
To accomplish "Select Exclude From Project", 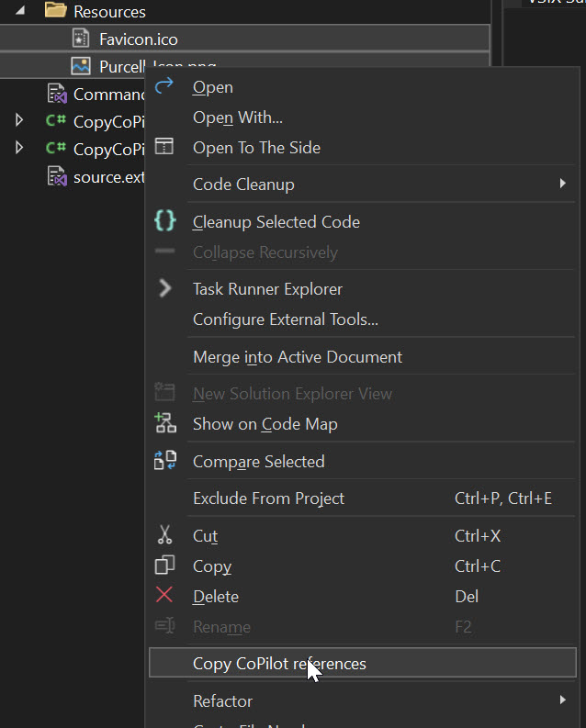I will pyautogui.click(x=268, y=498).
